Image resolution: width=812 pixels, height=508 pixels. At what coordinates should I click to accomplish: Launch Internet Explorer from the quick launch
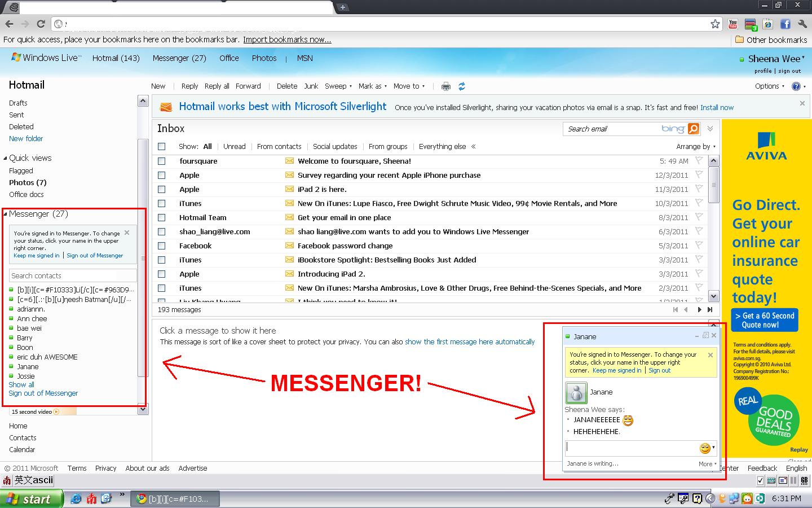pyautogui.click(x=76, y=498)
